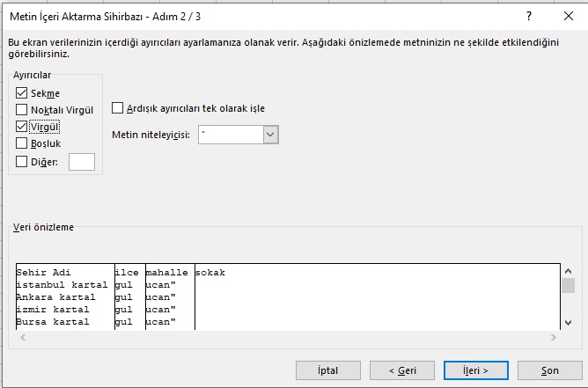Enable Ardışık ayırıcıları tek olarak işle
Image resolution: width=588 pixels, height=388 pixels.
118,108
